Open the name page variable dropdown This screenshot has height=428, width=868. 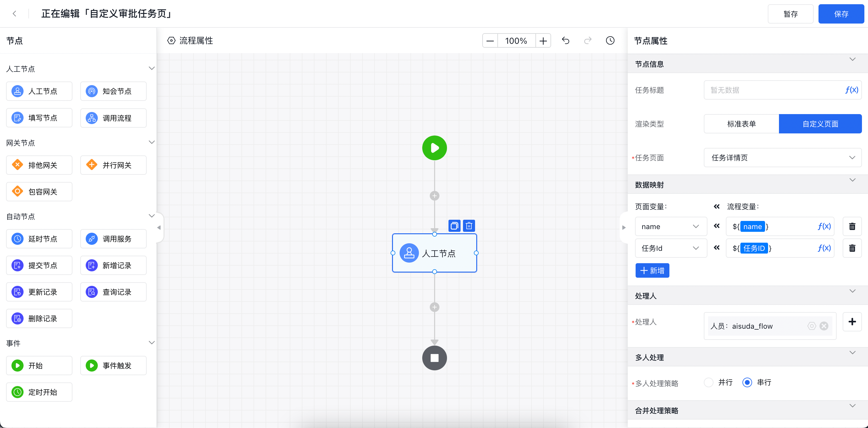click(x=671, y=226)
